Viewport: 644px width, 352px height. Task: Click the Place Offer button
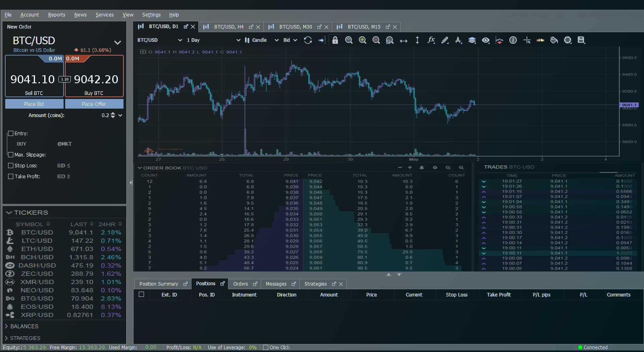(x=94, y=104)
